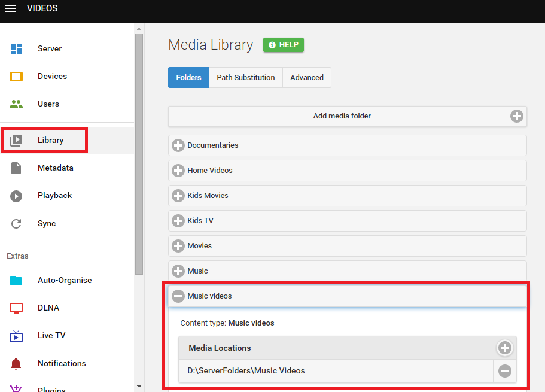Click the Metadata file icon
Screen dimensions: 545x392
16,168
